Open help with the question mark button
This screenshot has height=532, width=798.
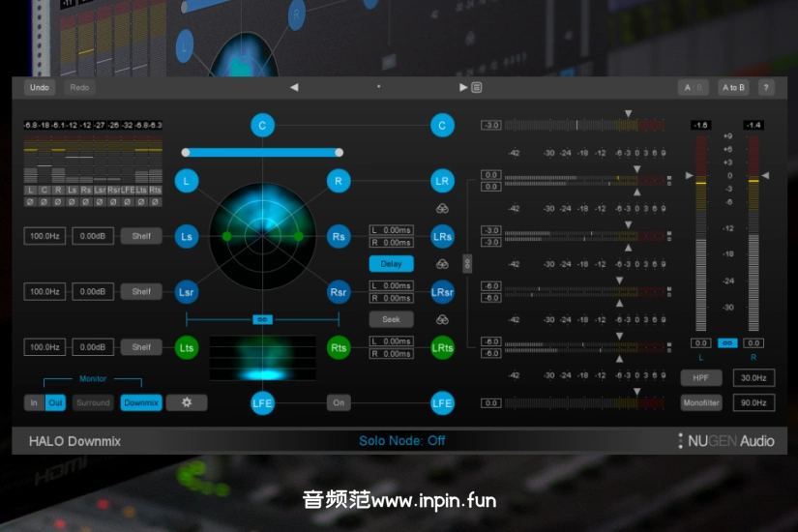(766, 88)
